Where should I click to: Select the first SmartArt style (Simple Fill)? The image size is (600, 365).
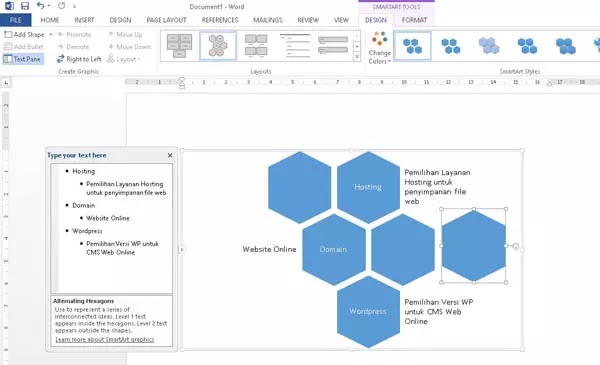(x=412, y=46)
